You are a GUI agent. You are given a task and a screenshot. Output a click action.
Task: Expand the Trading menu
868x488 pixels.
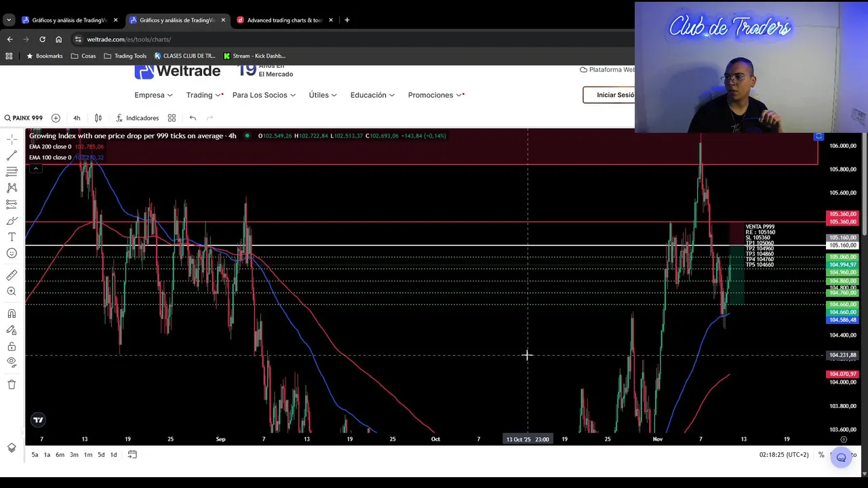pyautogui.click(x=205, y=95)
